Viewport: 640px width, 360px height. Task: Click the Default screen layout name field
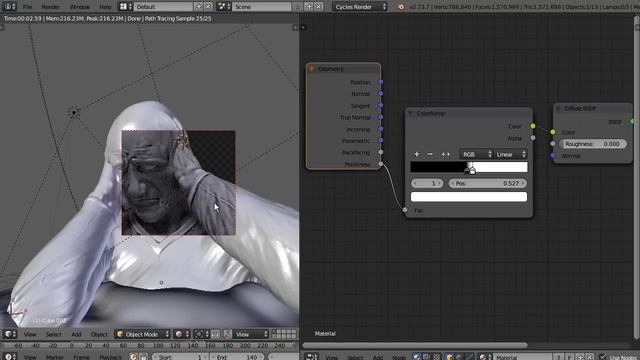[163, 7]
